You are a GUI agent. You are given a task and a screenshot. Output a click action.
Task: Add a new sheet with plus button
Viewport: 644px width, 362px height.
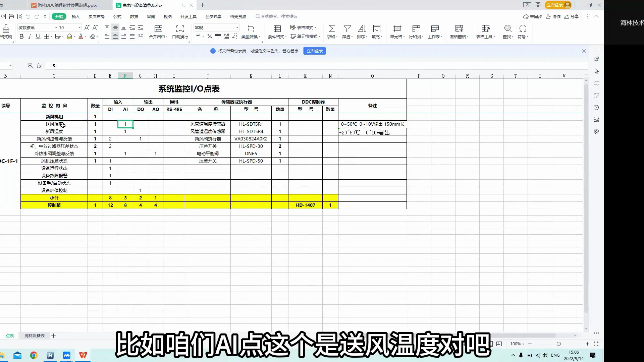53,336
